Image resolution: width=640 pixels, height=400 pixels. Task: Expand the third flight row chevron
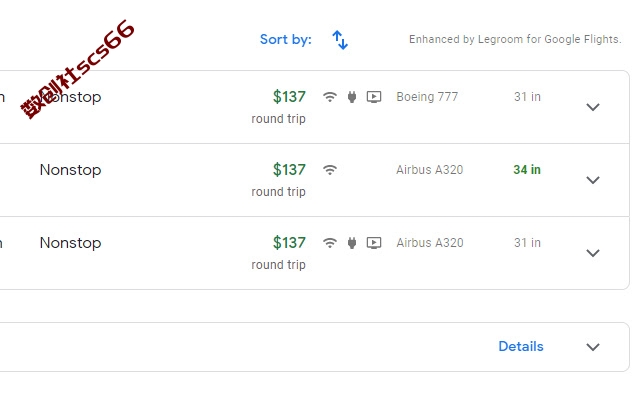[x=593, y=253]
